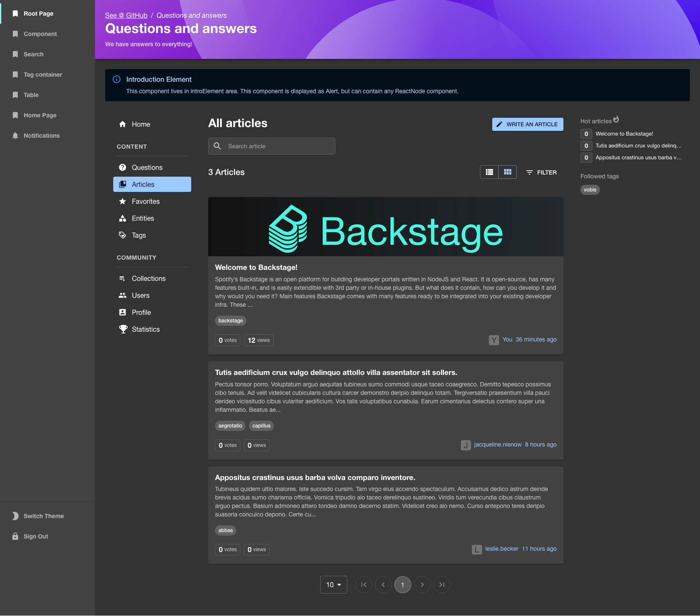Click the Tag container bookmark icon
The height and width of the screenshot is (616, 700).
coord(15,75)
